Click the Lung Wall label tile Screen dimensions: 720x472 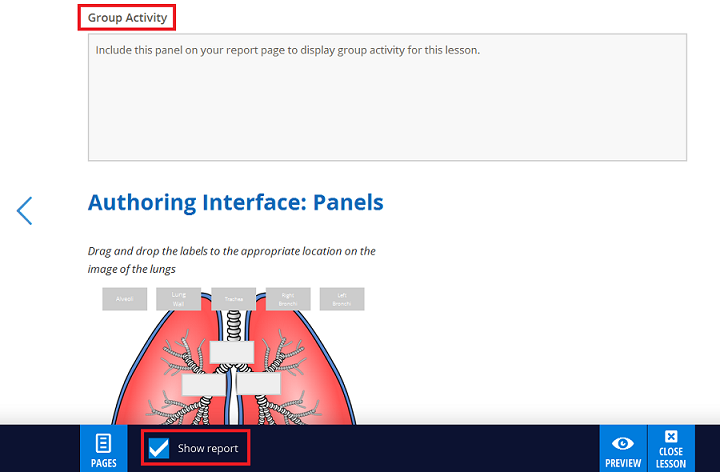click(x=179, y=299)
